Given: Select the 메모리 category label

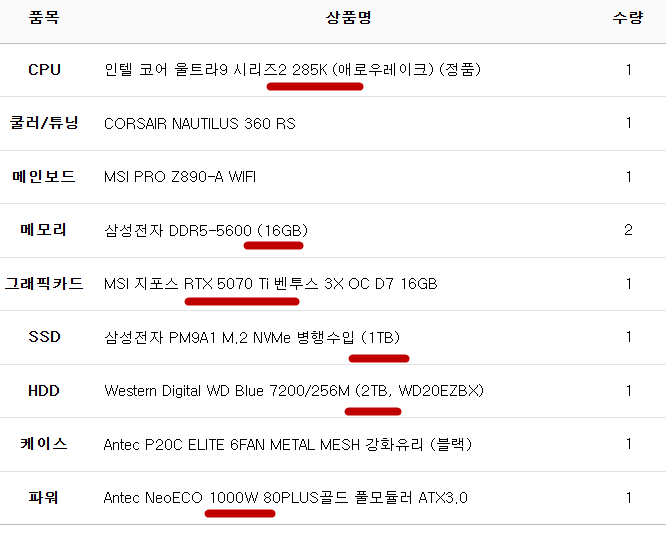Looking at the screenshot, I should [44, 230].
